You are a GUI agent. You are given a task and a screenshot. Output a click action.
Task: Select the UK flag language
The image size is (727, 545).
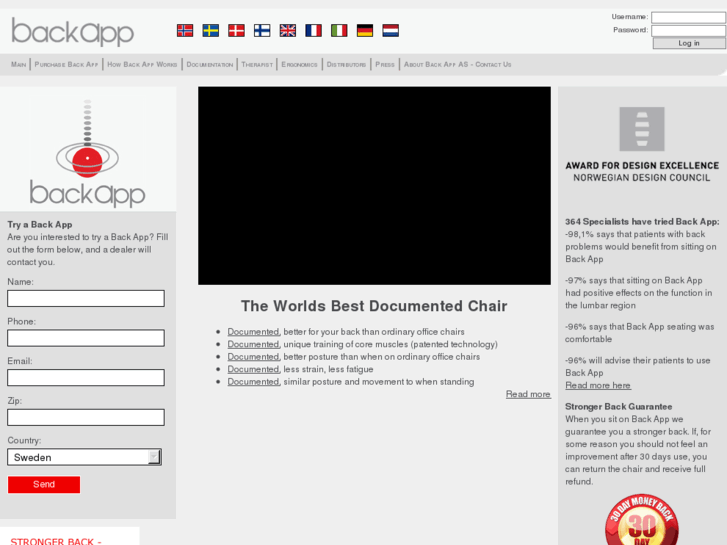click(x=287, y=31)
